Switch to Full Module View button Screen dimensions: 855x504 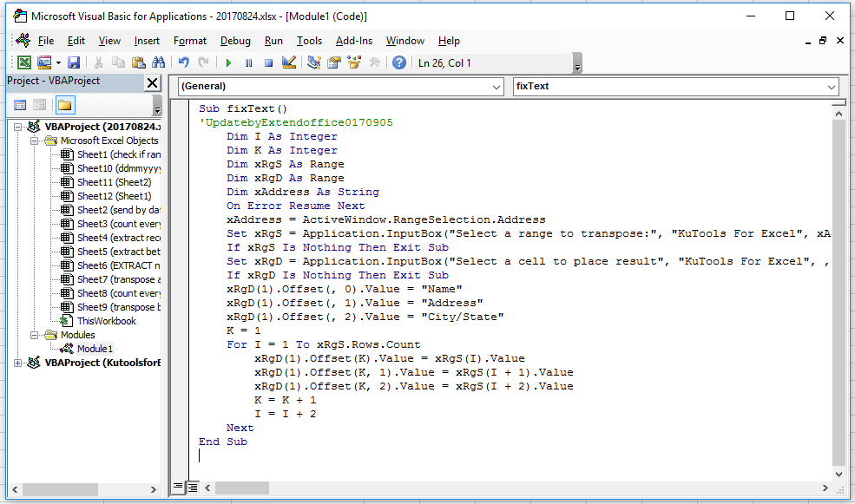[x=193, y=487]
